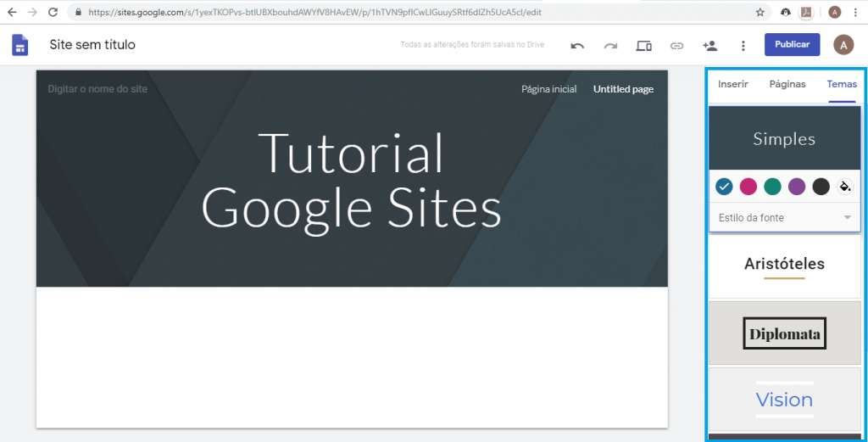Viewport: 868px width, 442px height.
Task: Apply the Vision theme
Action: click(784, 400)
